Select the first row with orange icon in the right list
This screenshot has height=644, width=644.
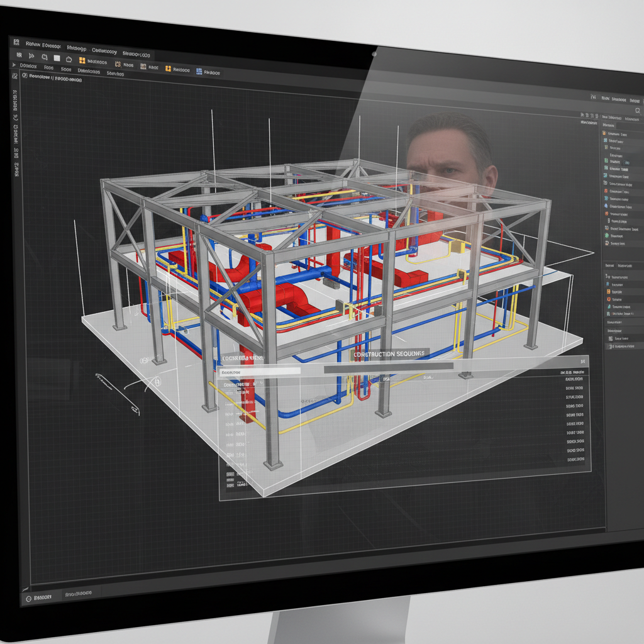(x=622, y=135)
